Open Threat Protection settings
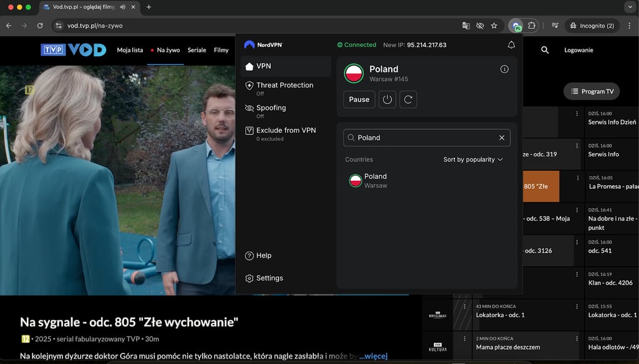 286,89
